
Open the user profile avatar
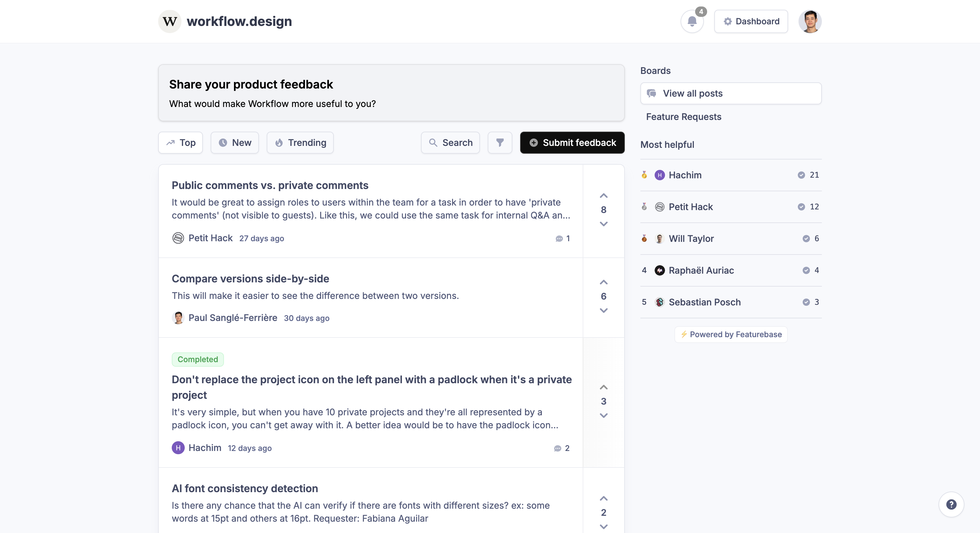810,21
